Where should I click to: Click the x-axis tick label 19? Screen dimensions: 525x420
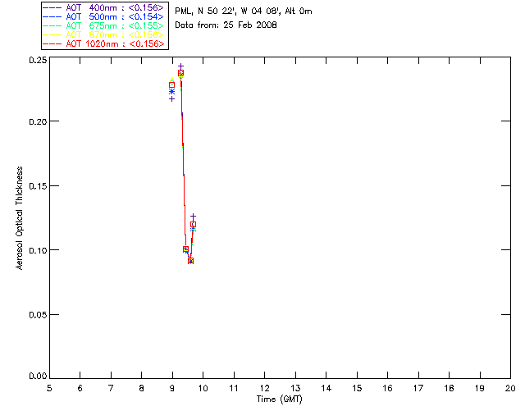[480, 388]
